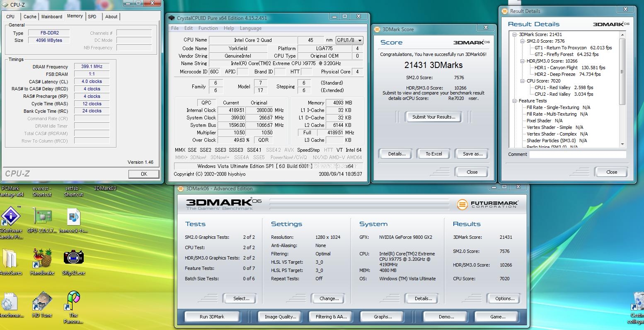This screenshot has height=330, width=644.
Task: Click the Close button in 3DMark Score window
Action: click(472, 172)
